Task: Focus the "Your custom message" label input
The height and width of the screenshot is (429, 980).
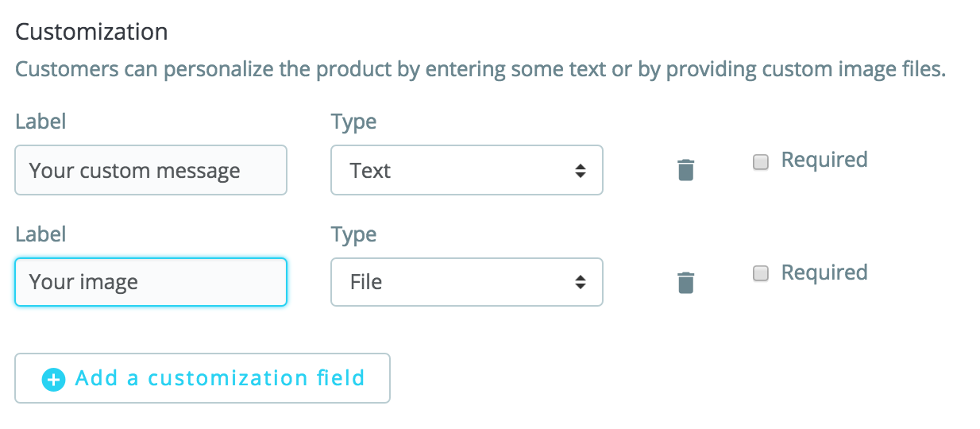Action: pos(151,170)
